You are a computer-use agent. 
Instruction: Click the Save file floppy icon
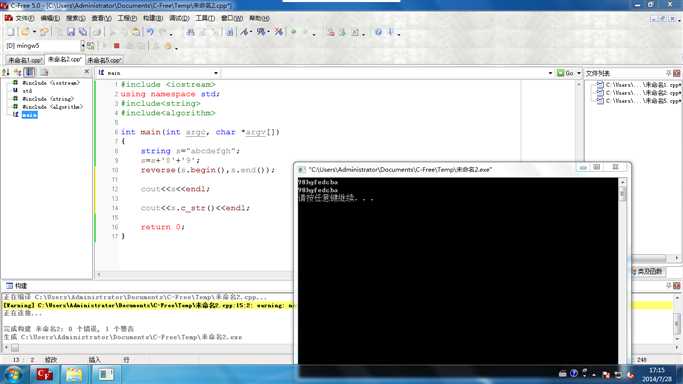click(71, 32)
